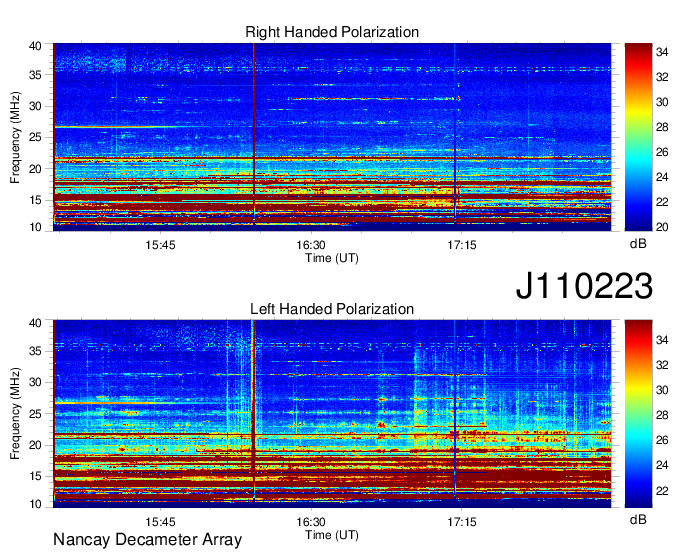Click the "dB" unit under the upper color bar
This screenshot has height=552, width=680.
[x=638, y=244]
